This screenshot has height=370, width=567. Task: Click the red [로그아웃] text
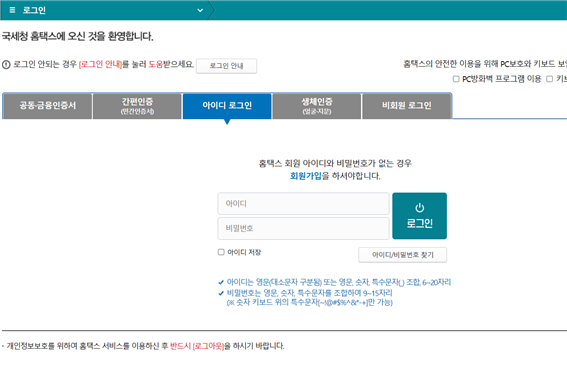208,346
